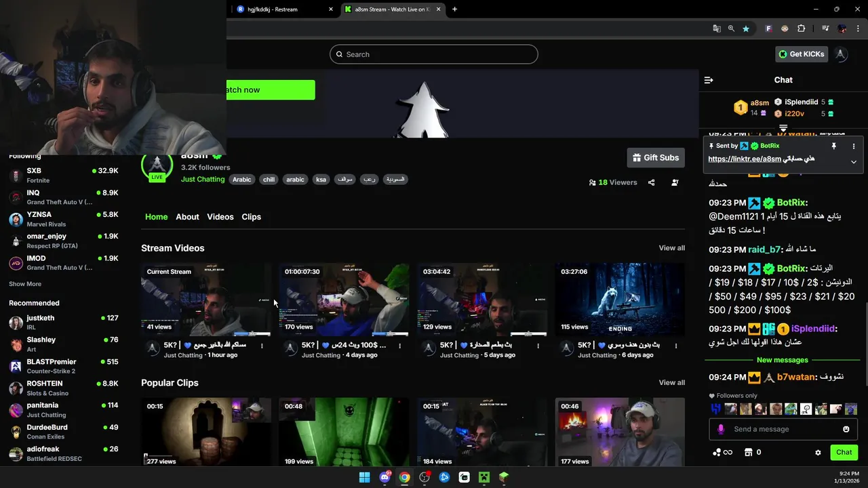Screen dimensions: 868x488
Task: Open the Just Chatting category link
Action: [x=203, y=179]
